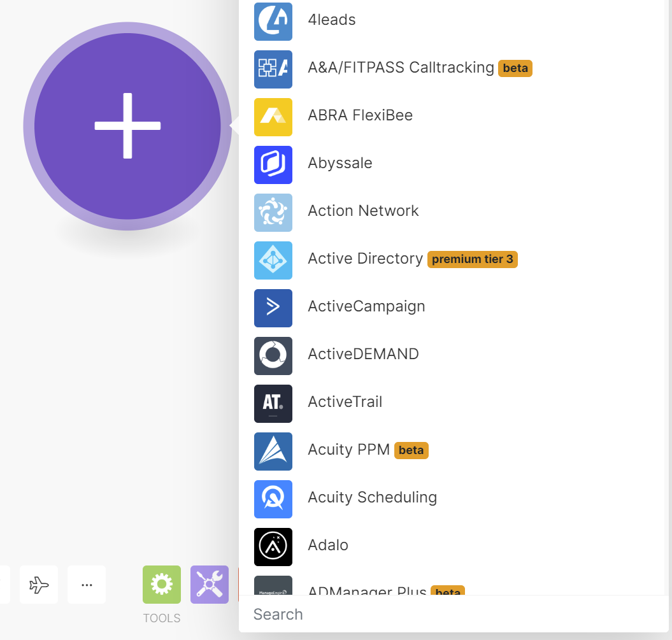Choose ActiveTrail from the list
The width and height of the screenshot is (672, 640).
(x=345, y=402)
